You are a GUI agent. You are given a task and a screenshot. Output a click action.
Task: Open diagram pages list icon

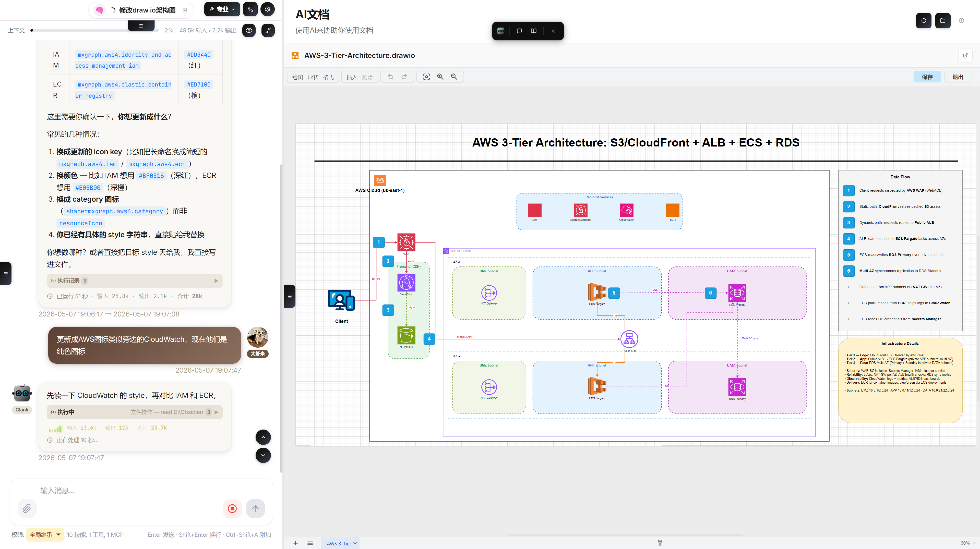pyautogui.click(x=310, y=543)
